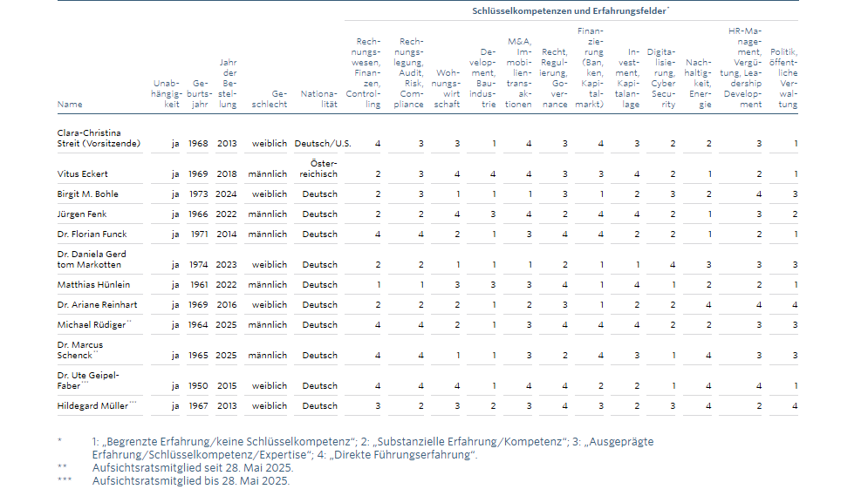
Task: Click the "Unabhängigkeit" column header
Action: [x=166, y=94]
